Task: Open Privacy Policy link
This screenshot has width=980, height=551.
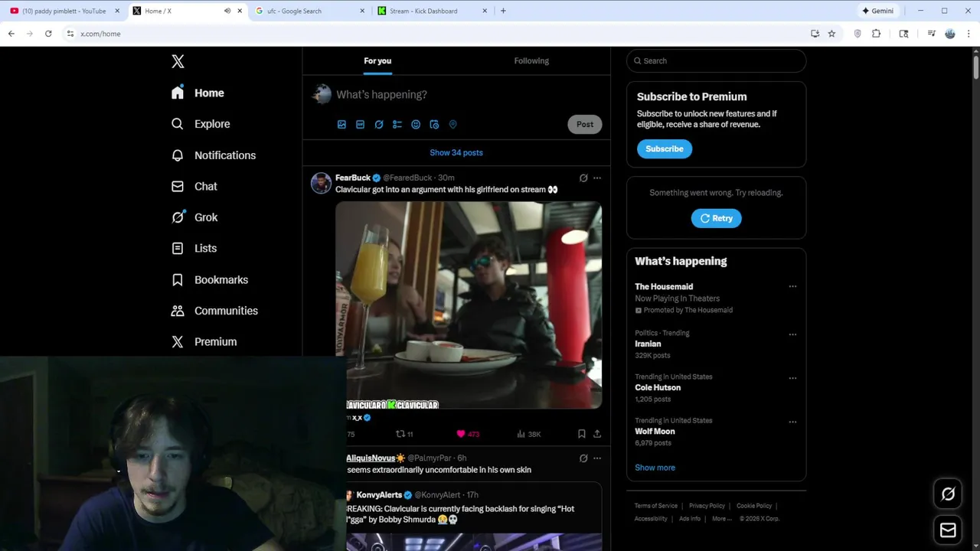Action: 707,506
